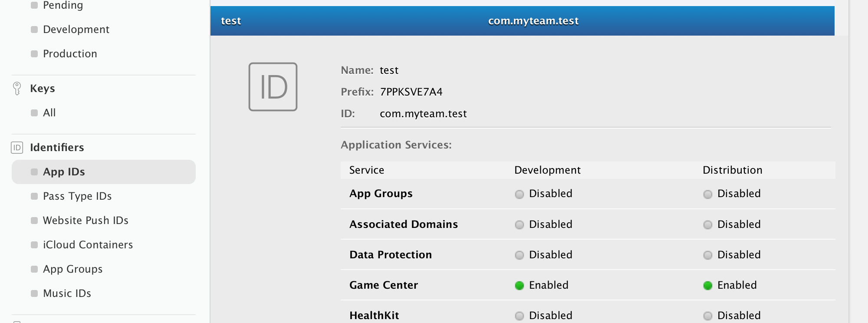Click the Keys section key icon
This screenshot has width=868, height=323.
[17, 88]
